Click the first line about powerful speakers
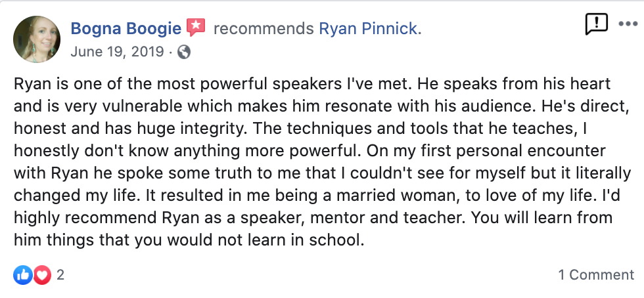The height and width of the screenshot is (298, 644). 312,84
